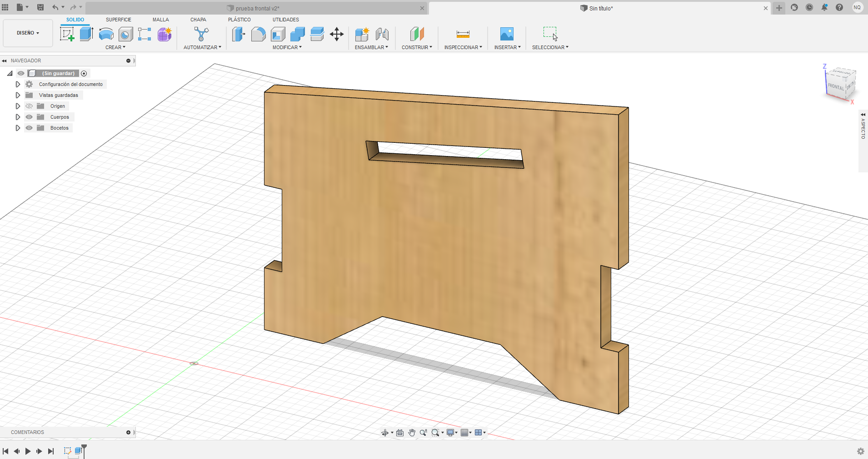
Task: Expand the Aspecto side panel
Action: click(863, 115)
